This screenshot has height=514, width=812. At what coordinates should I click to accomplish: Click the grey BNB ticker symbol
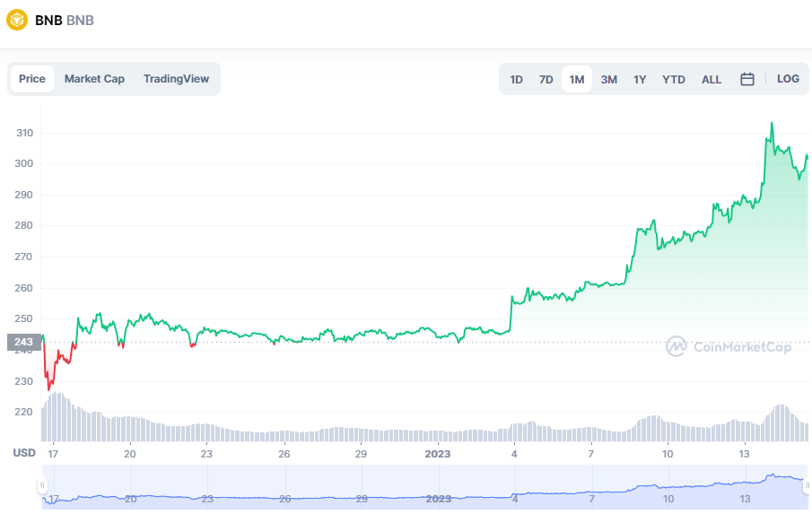(x=80, y=21)
